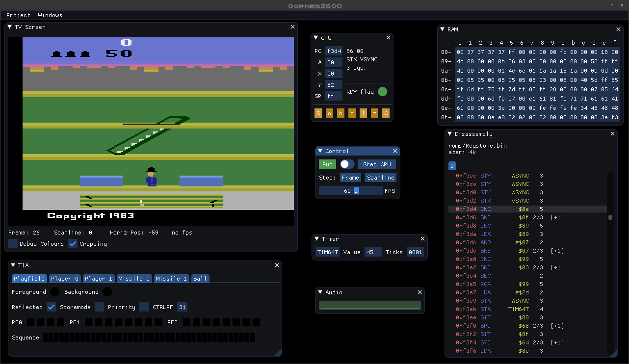Collapse the RAM window
629x364 pixels.
click(442, 29)
